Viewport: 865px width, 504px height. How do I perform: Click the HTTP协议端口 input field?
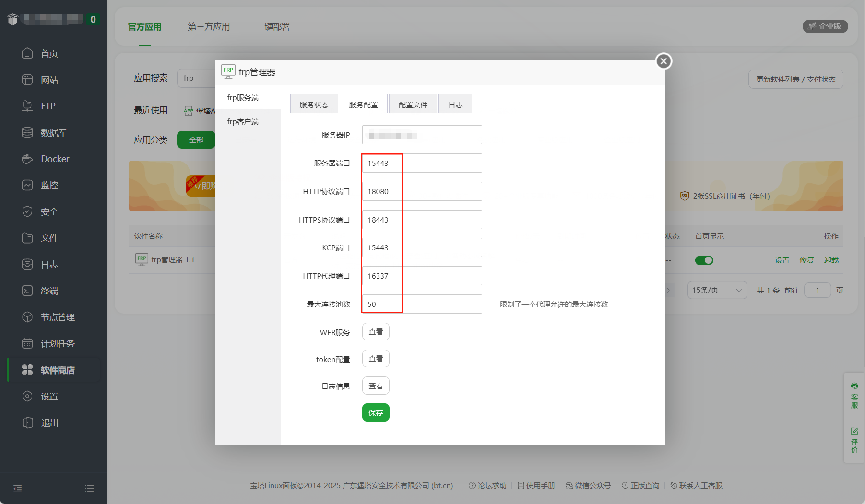coord(422,191)
